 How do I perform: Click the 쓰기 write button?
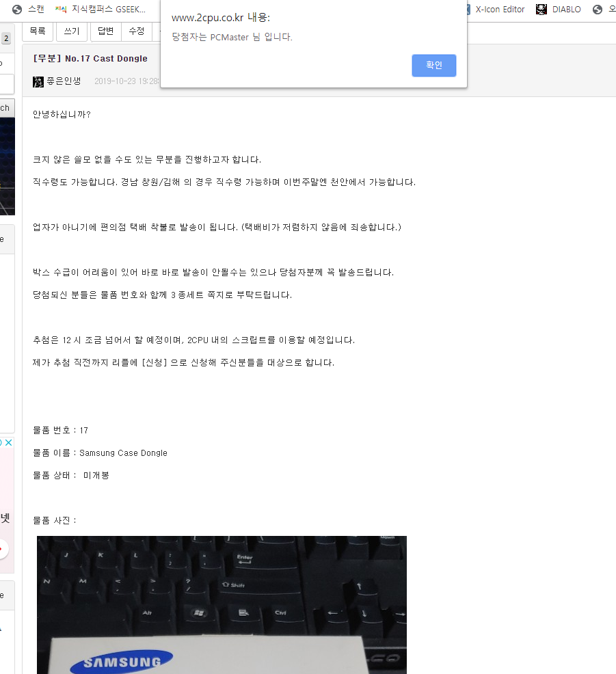[x=71, y=31]
